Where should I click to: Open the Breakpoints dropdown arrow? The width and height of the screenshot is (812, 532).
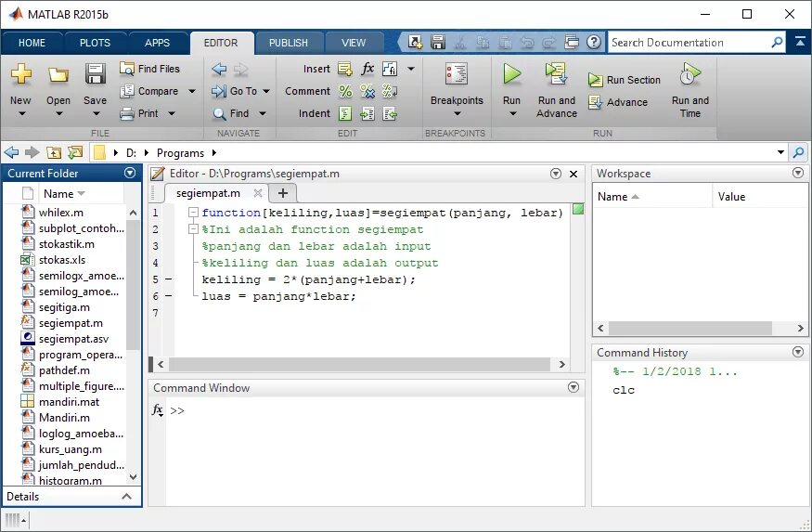[457, 113]
